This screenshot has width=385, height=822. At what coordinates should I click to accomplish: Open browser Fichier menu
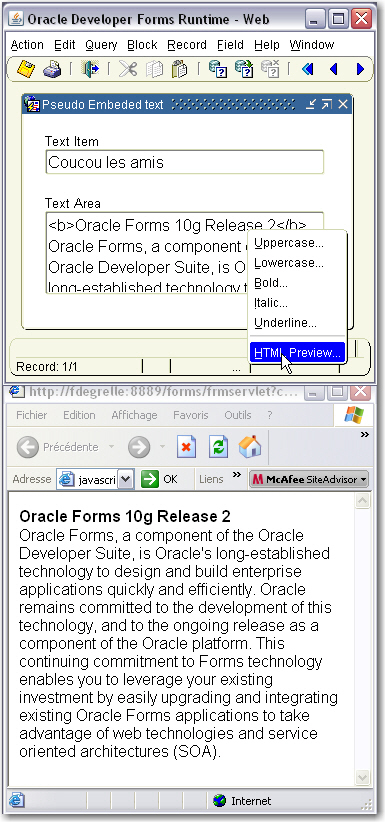tap(31, 415)
